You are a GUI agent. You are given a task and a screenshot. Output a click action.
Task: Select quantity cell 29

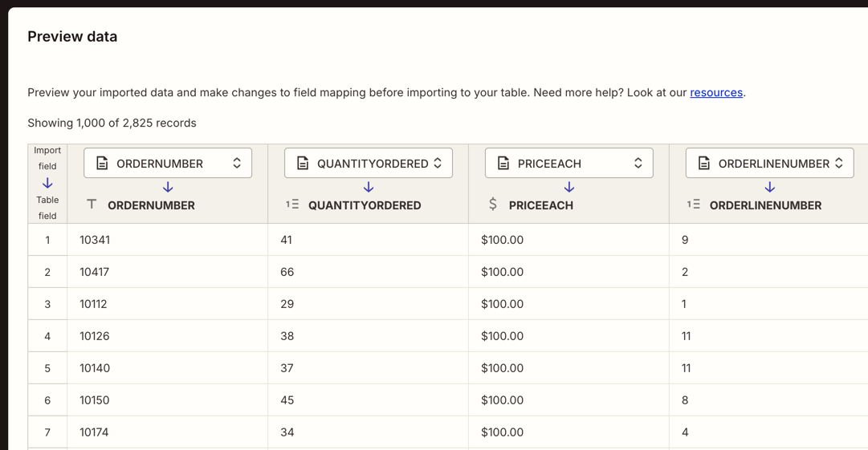coord(368,304)
